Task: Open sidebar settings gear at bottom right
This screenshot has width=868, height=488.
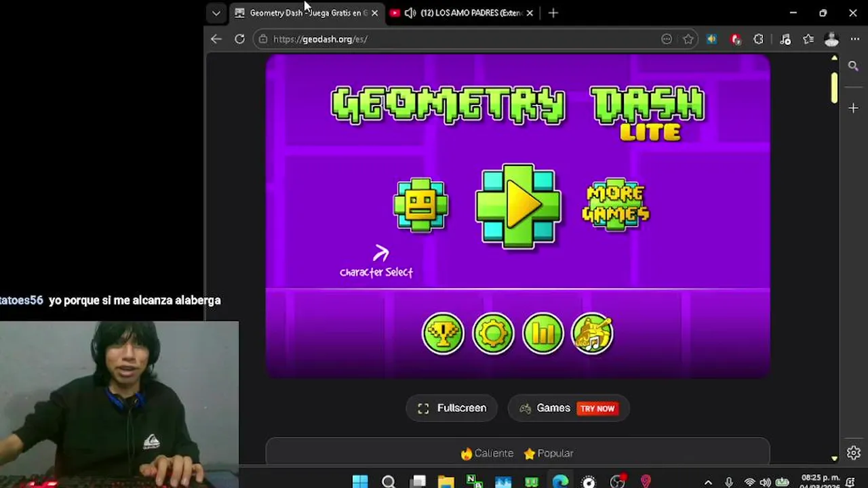Action: coord(853,453)
